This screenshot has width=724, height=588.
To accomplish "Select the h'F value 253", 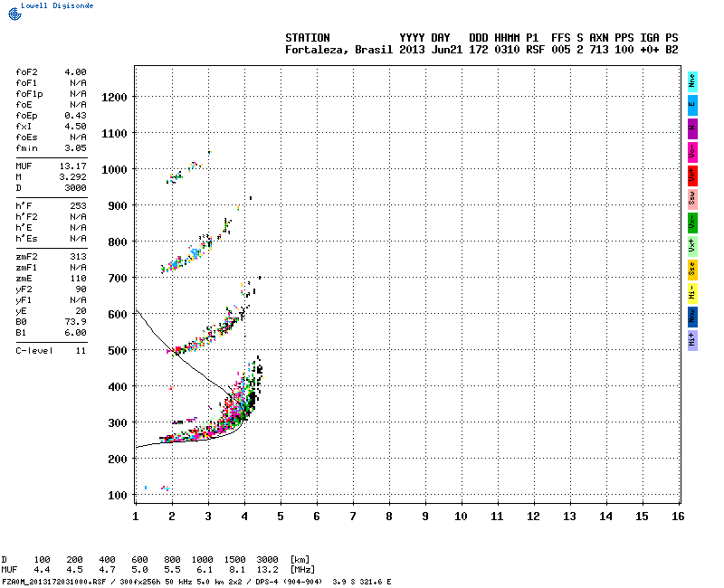I will click(79, 206).
